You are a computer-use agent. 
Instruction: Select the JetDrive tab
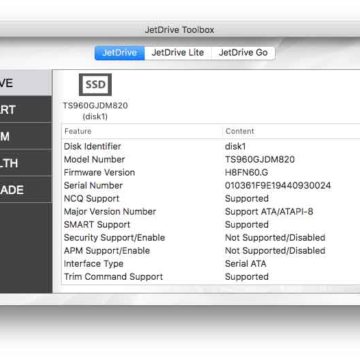pyautogui.click(x=120, y=53)
